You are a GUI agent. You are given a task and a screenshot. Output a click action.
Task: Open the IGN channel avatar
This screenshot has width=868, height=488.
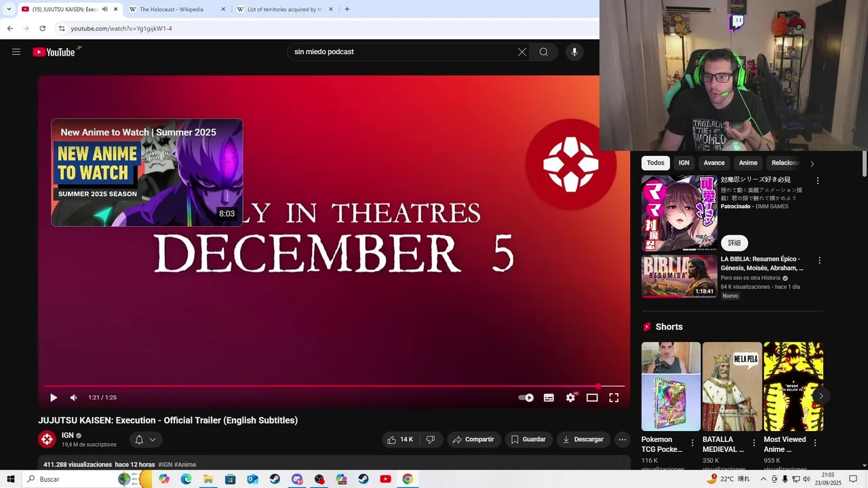point(47,439)
